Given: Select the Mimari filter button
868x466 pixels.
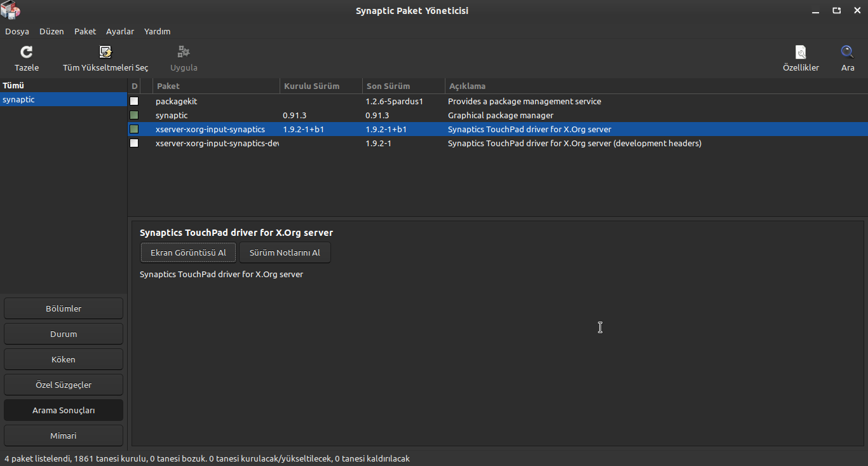Looking at the screenshot, I should [x=64, y=435].
